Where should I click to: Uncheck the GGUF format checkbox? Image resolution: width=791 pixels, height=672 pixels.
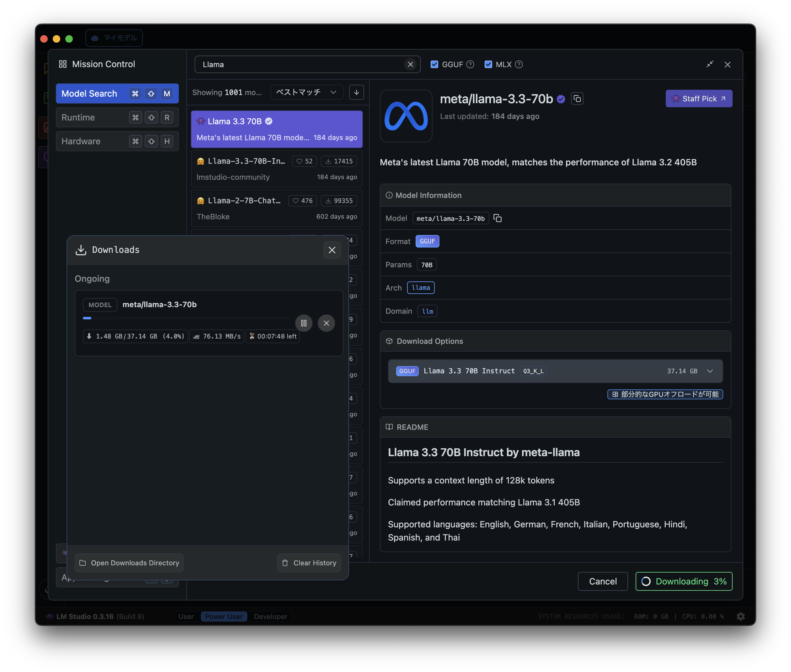(434, 64)
